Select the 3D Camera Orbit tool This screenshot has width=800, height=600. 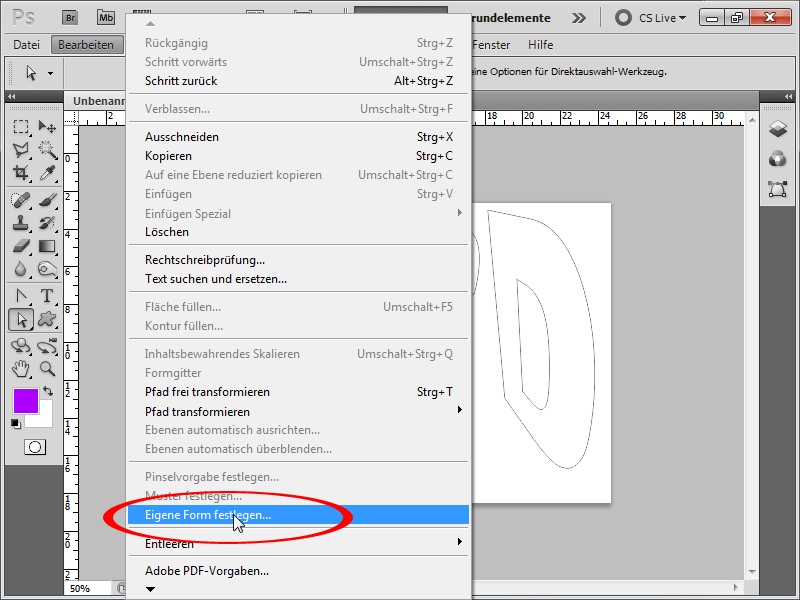coord(47,346)
